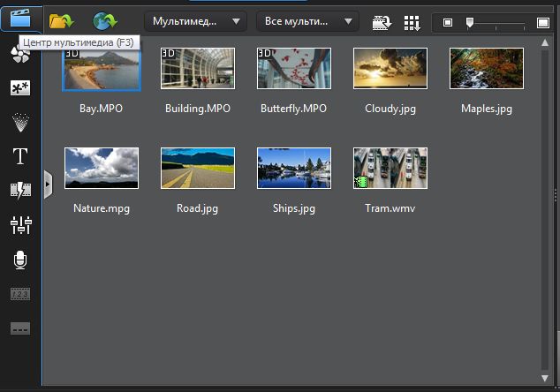The image size is (560, 392).
Task: Open the Media Room clapperboard icon
Action: point(19,19)
